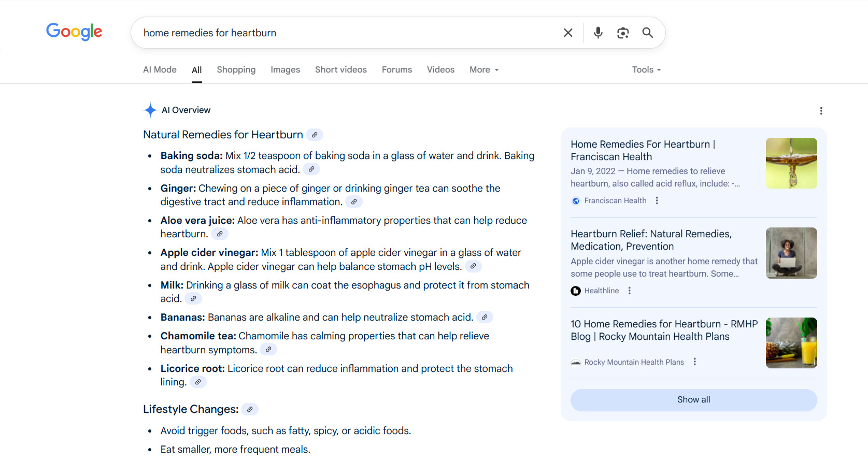Click the bold Baking soda: label
The width and height of the screenshot is (868, 461).
click(191, 155)
